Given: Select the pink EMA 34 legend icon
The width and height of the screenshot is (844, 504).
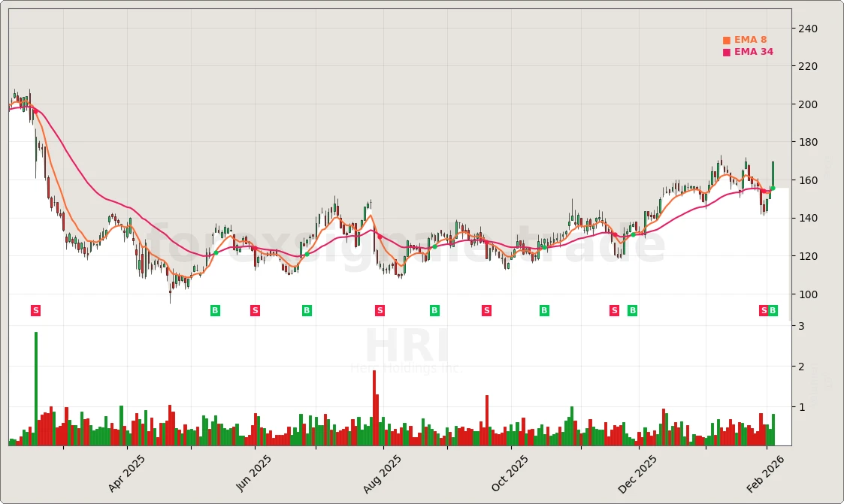Looking at the screenshot, I should tap(726, 52).
